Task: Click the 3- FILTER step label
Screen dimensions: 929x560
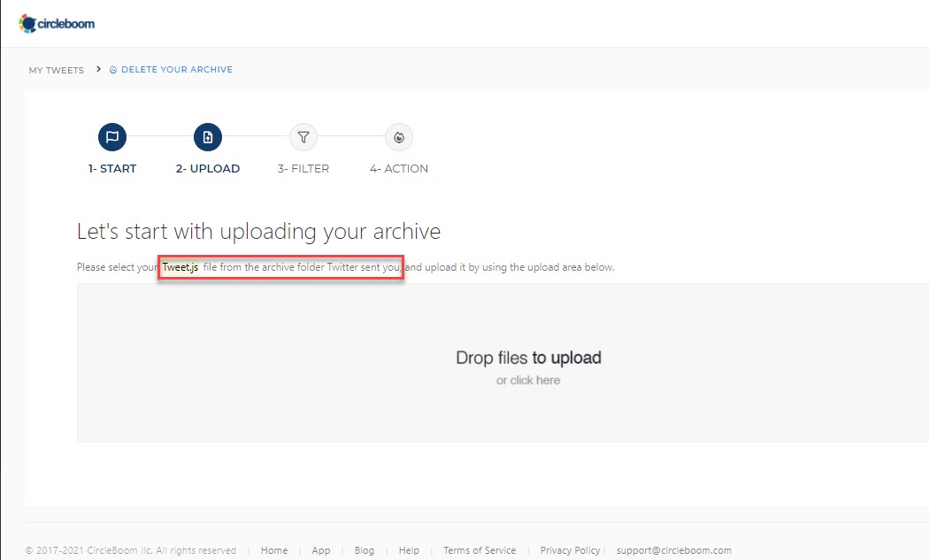Action: click(x=303, y=168)
